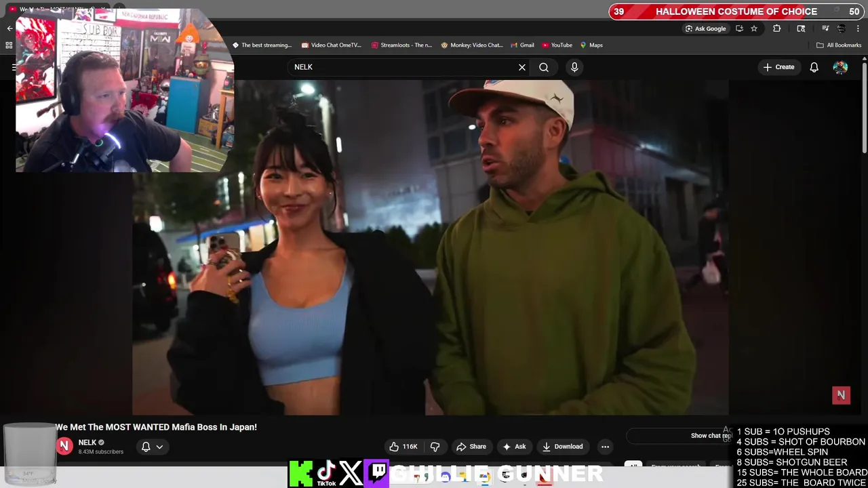868x488 pixels.
Task: Click the Install app icon in address bar
Action: tap(739, 28)
